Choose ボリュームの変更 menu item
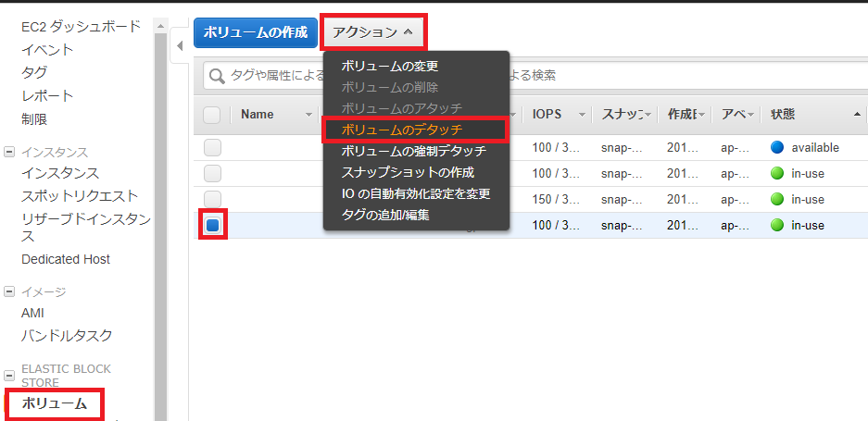 (x=390, y=67)
